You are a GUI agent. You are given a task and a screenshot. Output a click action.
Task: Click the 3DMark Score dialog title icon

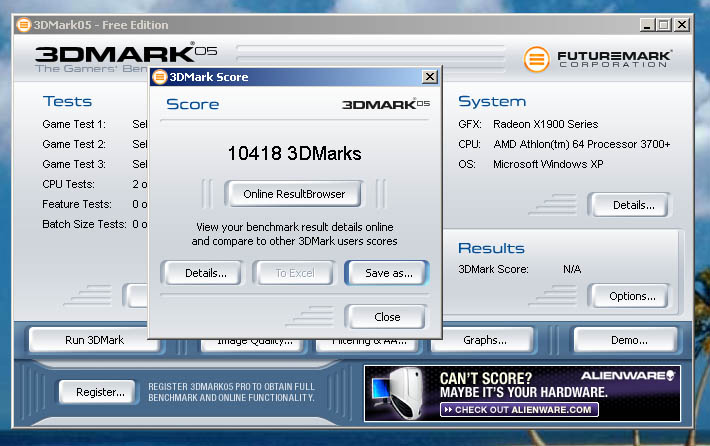coord(159,77)
